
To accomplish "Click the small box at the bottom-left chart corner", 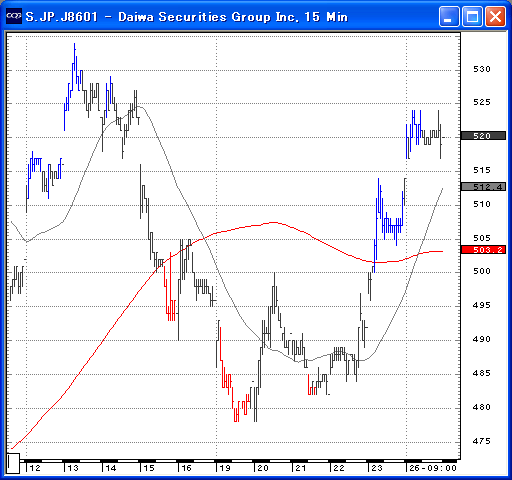I will click(x=13, y=463).
